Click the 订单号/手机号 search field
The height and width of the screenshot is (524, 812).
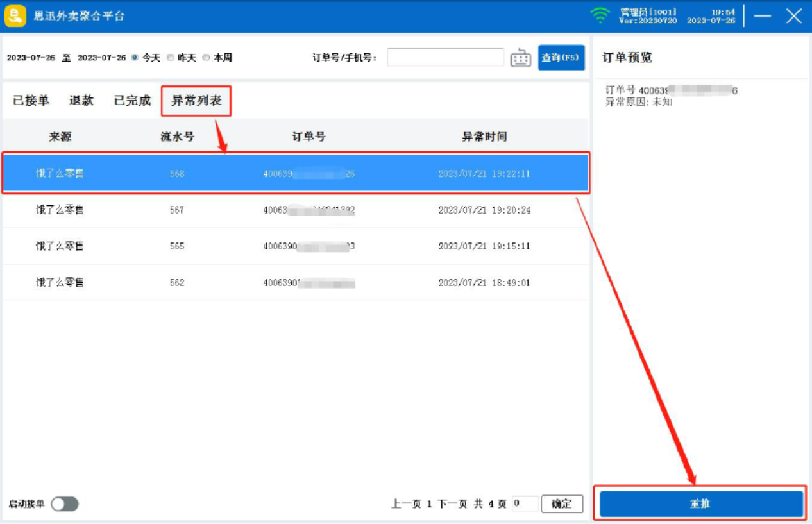click(x=445, y=58)
